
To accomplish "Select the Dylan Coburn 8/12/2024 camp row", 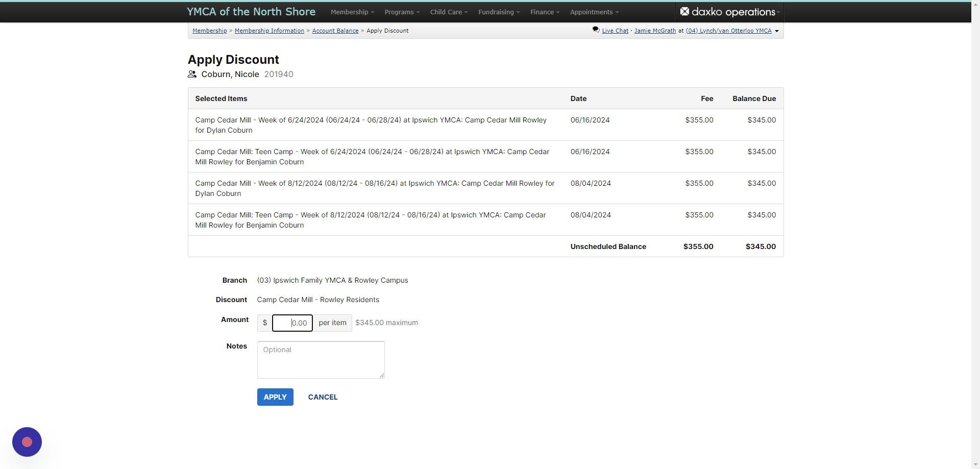I will coord(486,188).
